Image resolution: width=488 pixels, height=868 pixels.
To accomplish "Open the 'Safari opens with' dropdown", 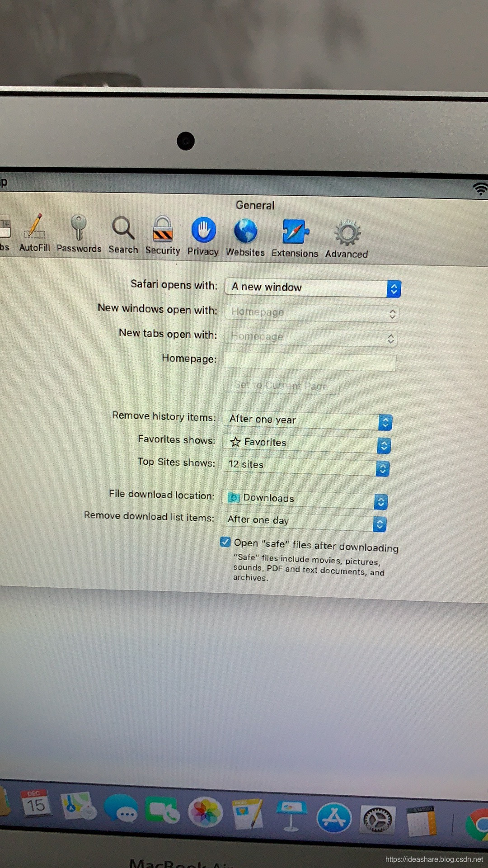I will click(x=313, y=288).
